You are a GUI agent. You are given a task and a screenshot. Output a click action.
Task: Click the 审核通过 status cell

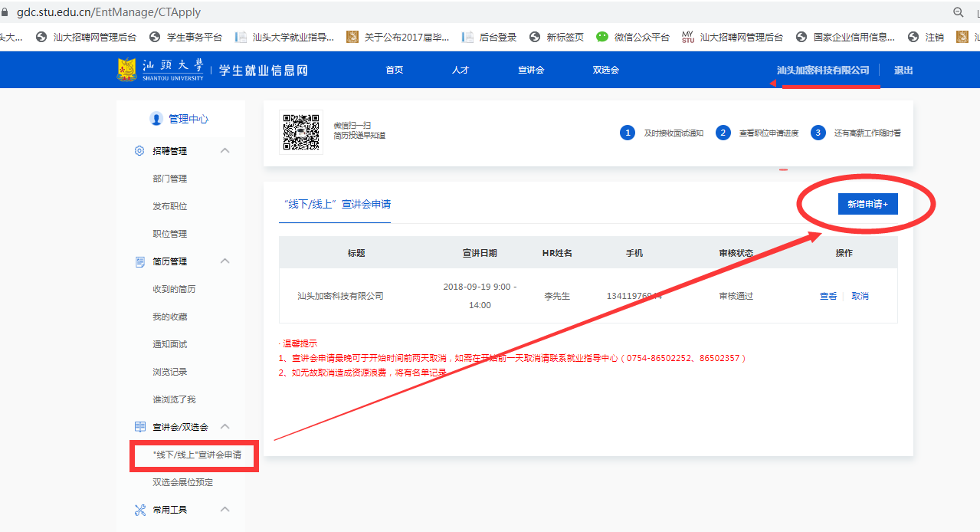[736, 296]
